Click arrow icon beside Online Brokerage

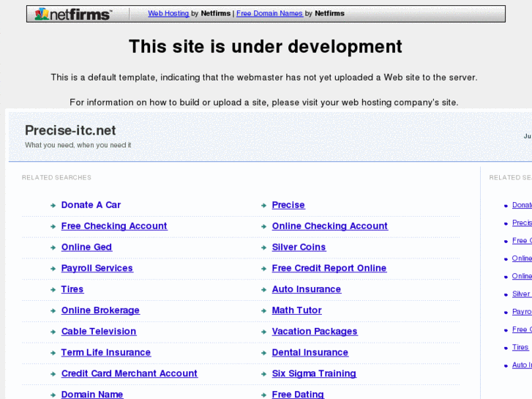[x=53, y=310]
